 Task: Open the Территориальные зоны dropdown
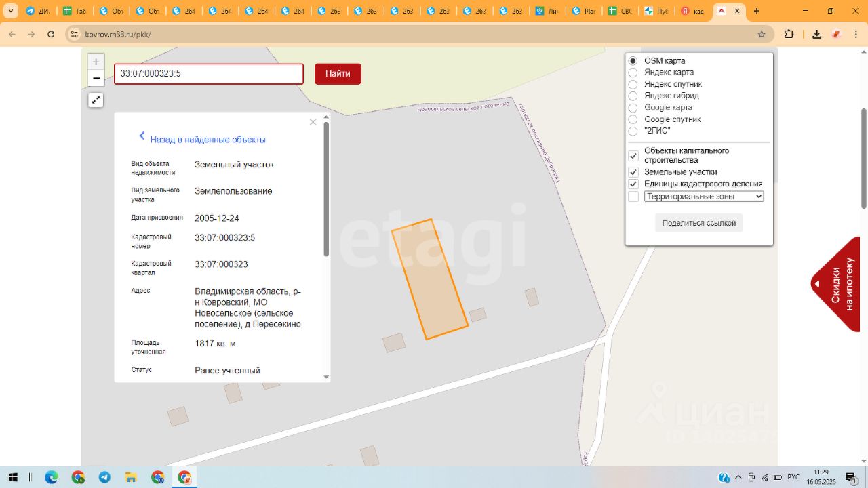pos(704,197)
